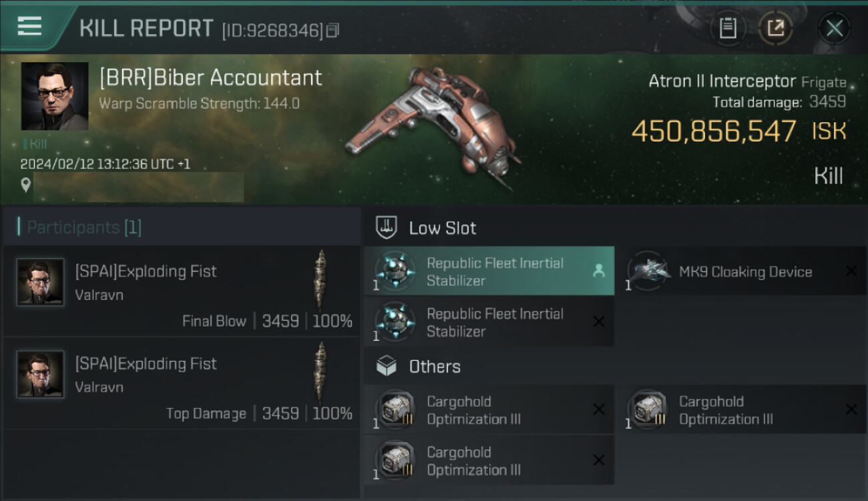
Task: Open the Top Damage participant's portrait
Action: 41,375
